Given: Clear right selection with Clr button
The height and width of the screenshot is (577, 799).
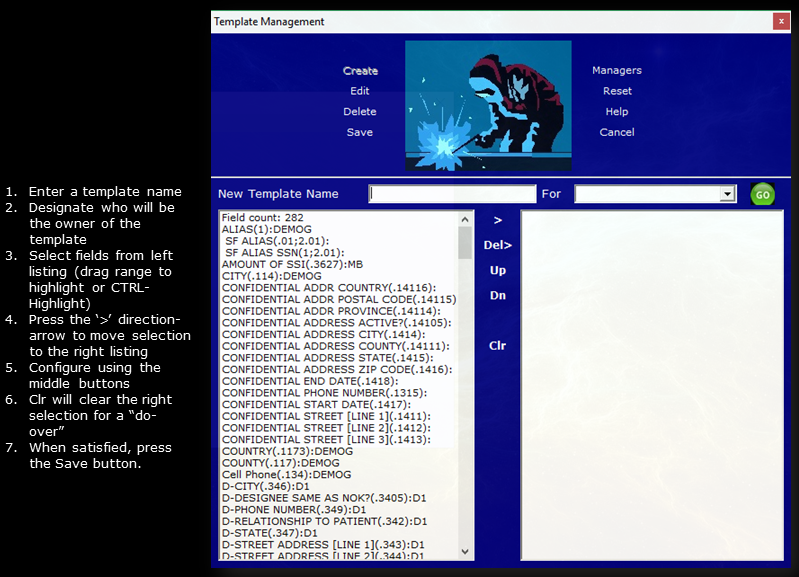Looking at the screenshot, I should 498,346.
